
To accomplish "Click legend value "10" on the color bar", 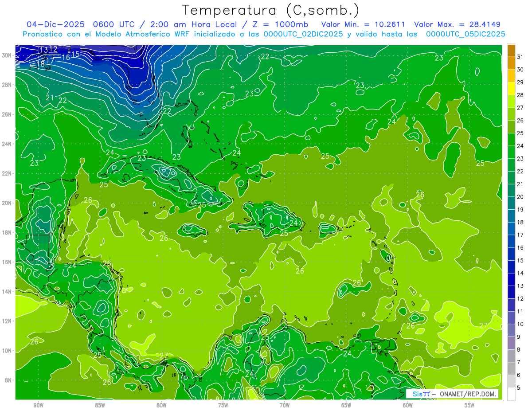I will click(x=520, y=324).
